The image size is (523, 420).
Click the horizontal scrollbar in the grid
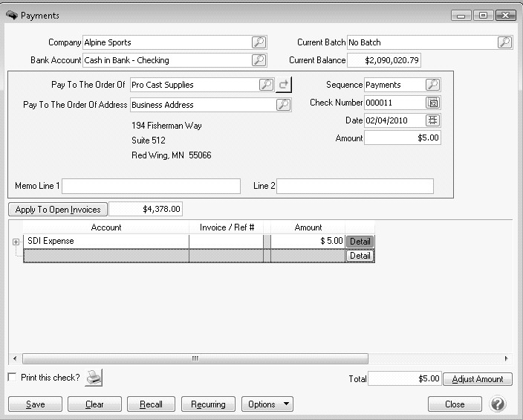pos(195,358)
